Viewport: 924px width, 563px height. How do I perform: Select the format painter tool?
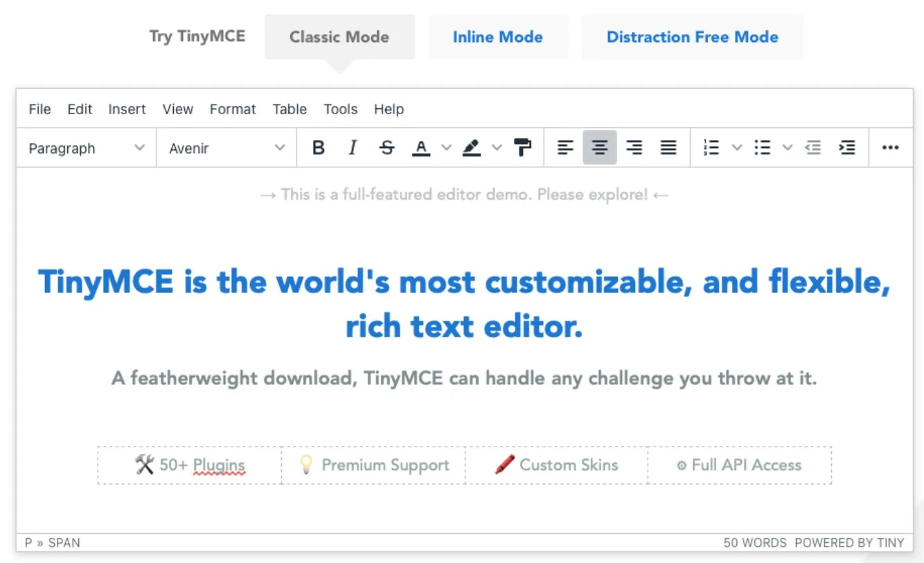point(522,148)
